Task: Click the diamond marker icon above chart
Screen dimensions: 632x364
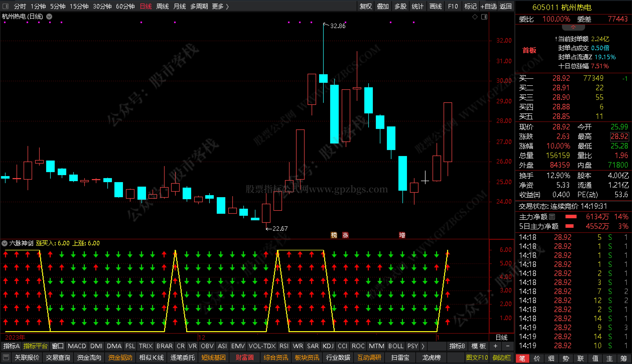Action: (x=475, y=17)
